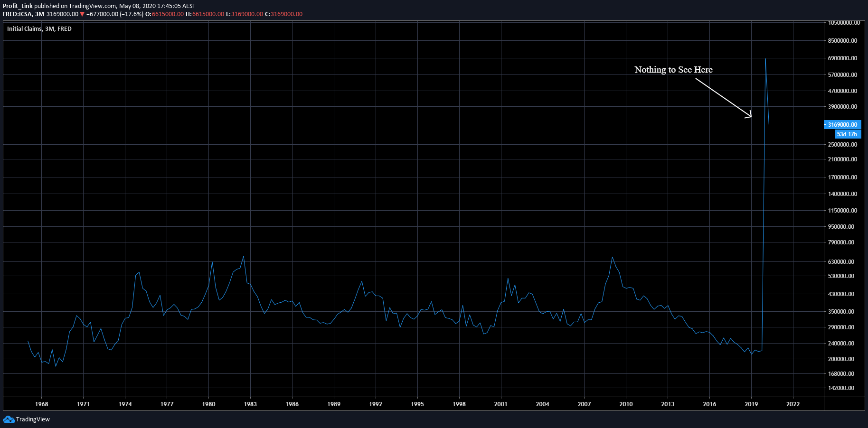The height and width of the screenshot is (428, 868).
Task: Click the Profit_Link author name
Action: click(x=18, y=6)
